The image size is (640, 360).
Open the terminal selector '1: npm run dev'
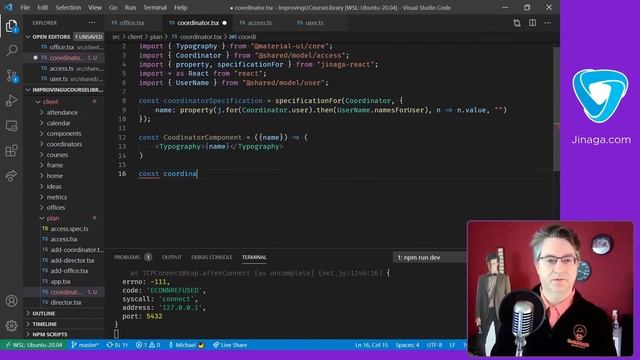pos(429,258)
